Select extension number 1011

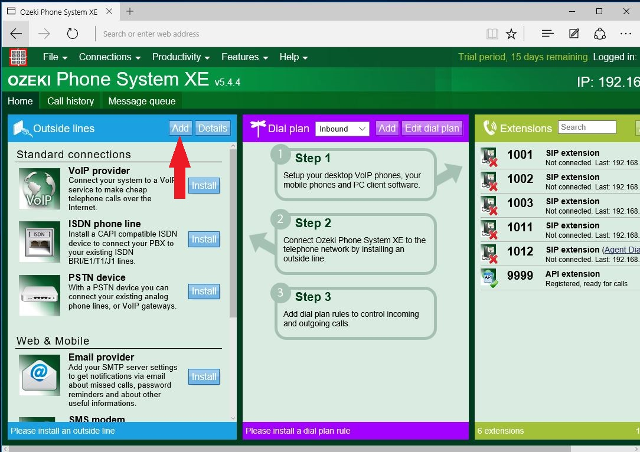coord(520,227)
